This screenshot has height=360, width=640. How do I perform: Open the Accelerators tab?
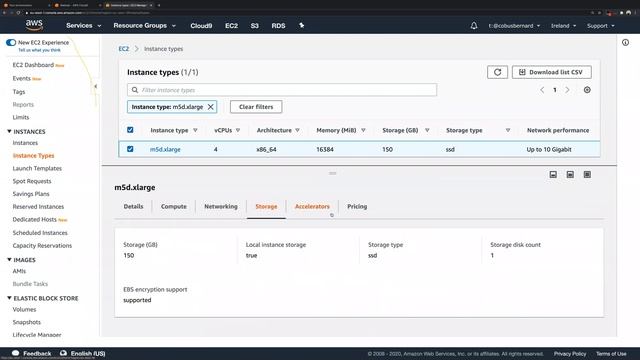coord(312,207)
